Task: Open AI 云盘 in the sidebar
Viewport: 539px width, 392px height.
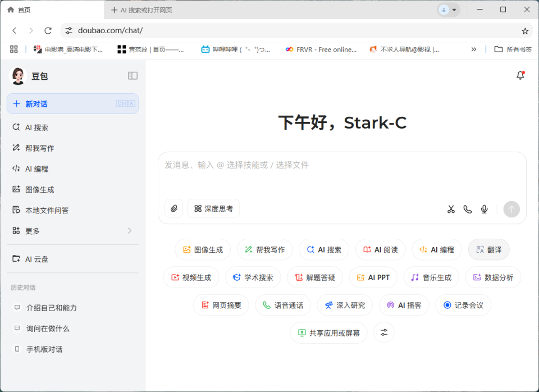Action: [72, 259]
